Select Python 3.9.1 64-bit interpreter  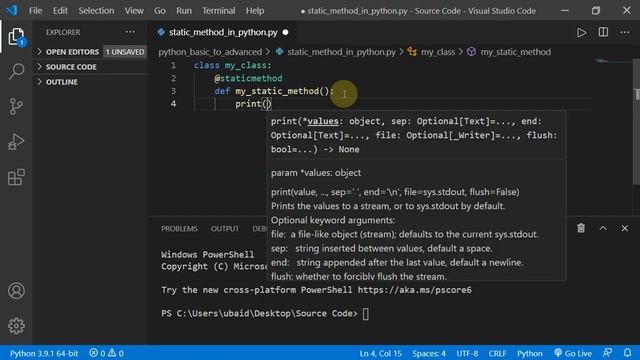(44, 353)
